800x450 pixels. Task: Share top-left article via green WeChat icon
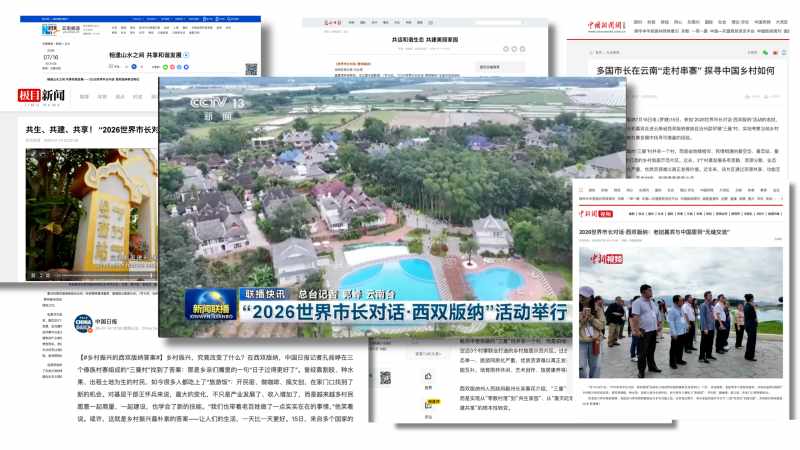click(165, 67)
